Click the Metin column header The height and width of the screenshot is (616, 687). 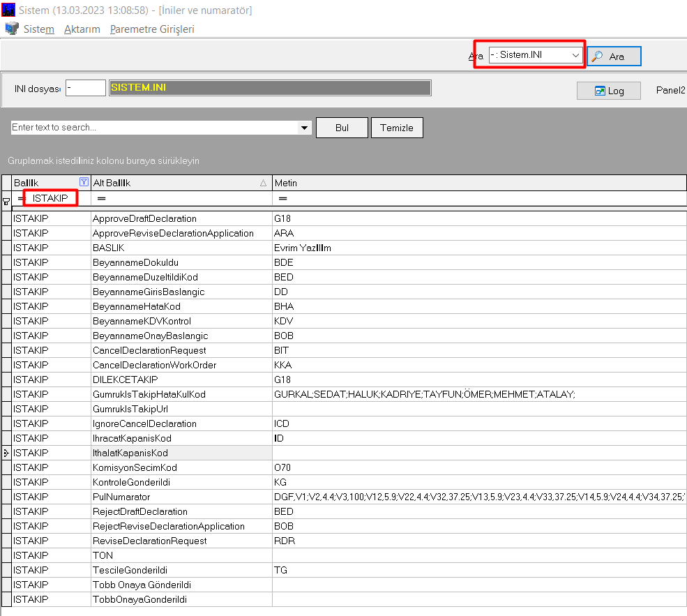(x=479, y=183)
